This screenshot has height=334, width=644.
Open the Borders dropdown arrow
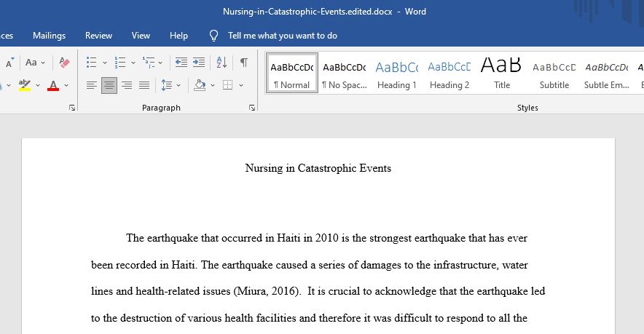(x=241, y=85)
